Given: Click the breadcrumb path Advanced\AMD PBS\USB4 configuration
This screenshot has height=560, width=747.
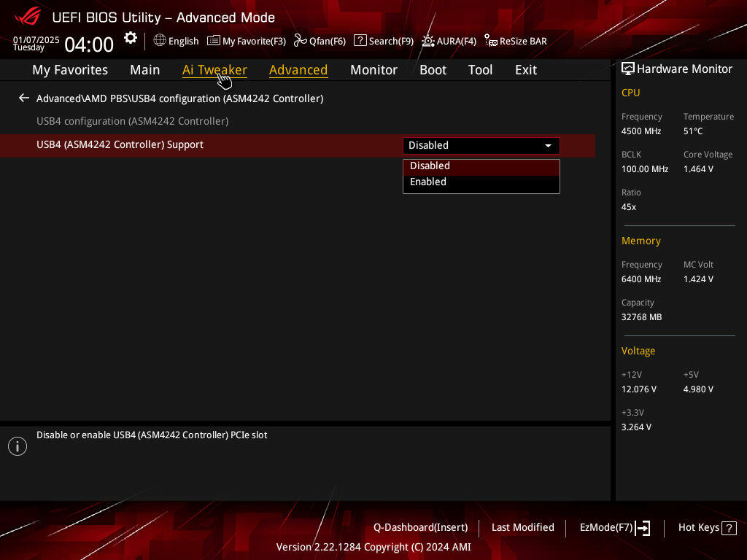Looking at the screenshot, I should click(179, 98).
